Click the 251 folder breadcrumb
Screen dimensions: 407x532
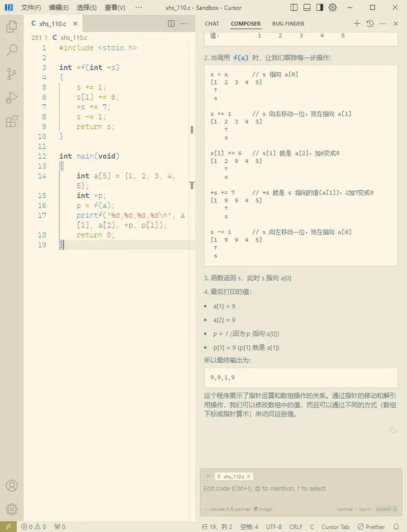click(36, 38)
